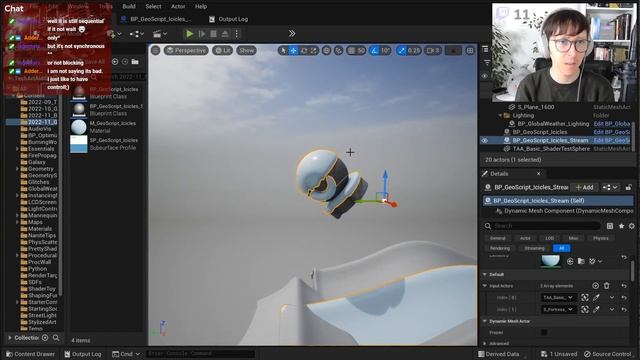
Task: Browse to material asset folder icon
Action: pos(581,261)
